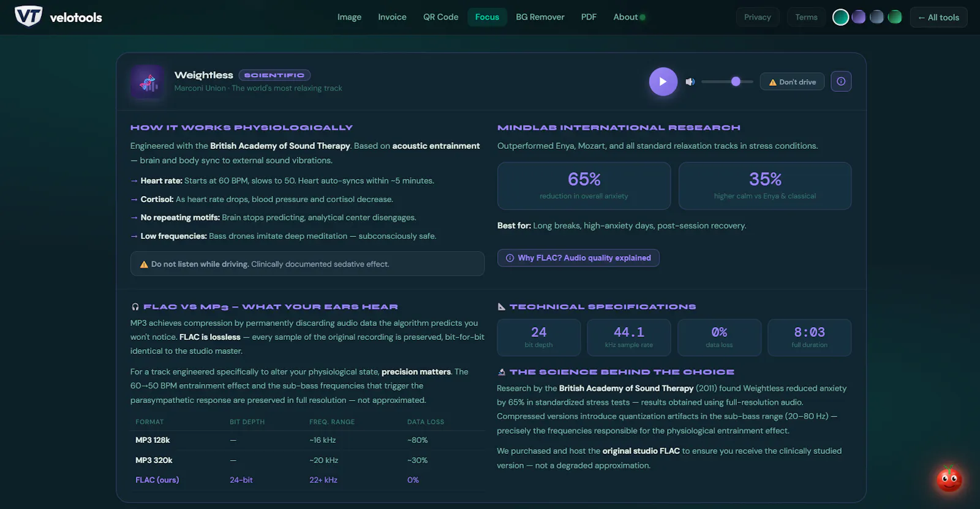Click the ~80% data loss cell
The height and width of the screenshot is (509, 980).
pos(418,440)
